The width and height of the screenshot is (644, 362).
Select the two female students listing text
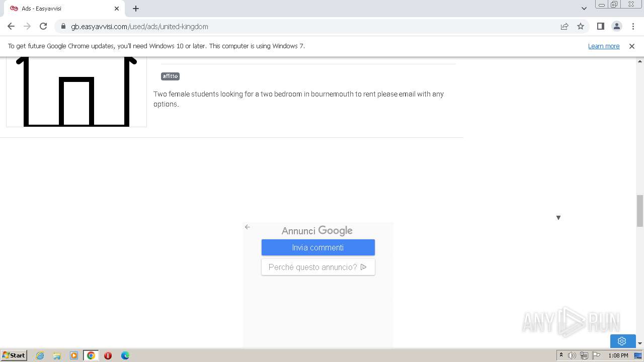pos(298,99)
